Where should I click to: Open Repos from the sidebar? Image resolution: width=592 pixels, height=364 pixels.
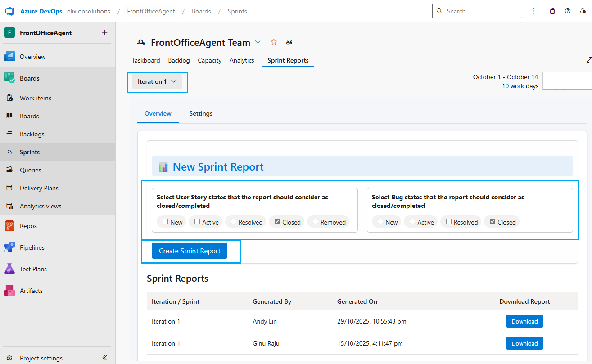[28, 226]
